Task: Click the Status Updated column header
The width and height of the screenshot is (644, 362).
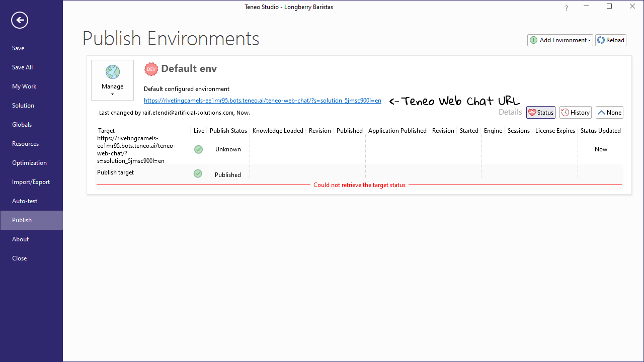Action: pos(601,131)
